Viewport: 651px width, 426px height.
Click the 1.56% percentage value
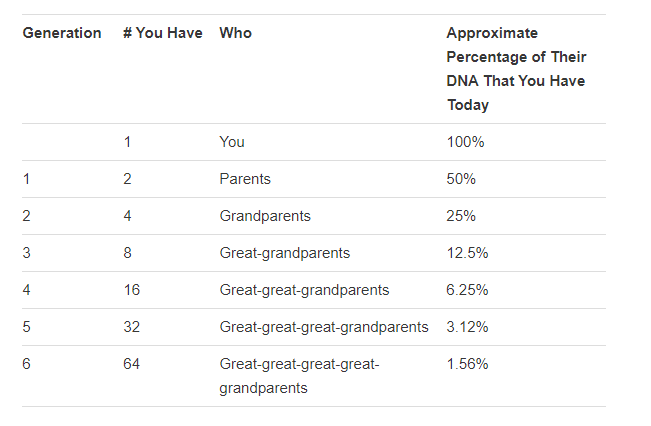point(467,364)
